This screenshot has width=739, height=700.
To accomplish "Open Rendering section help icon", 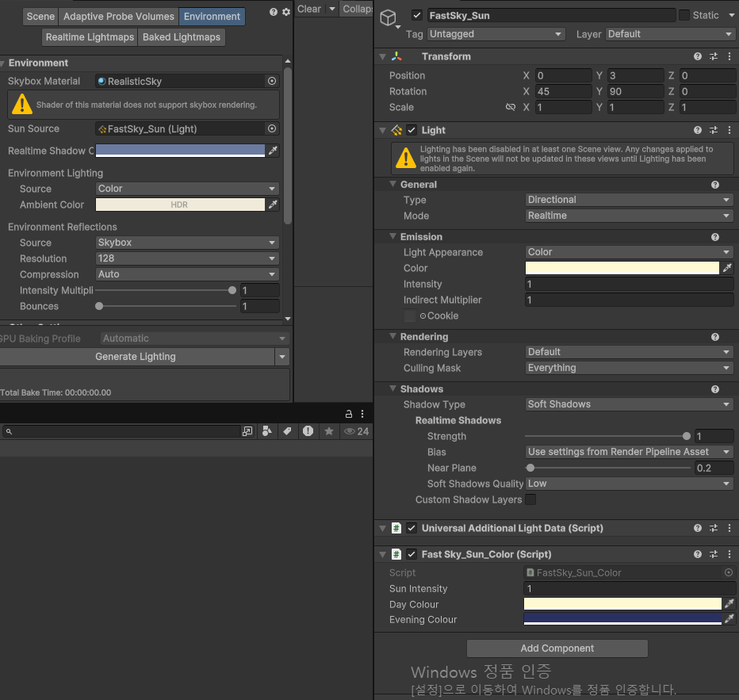I will 715,337.
